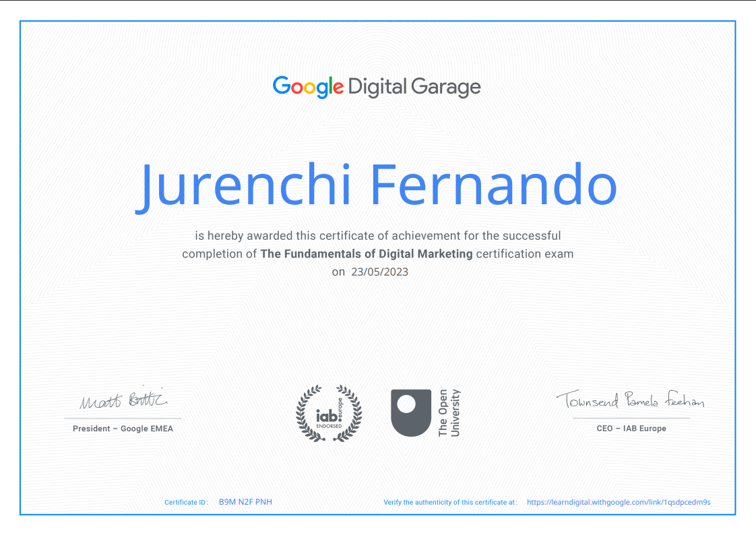756x535 pixels.
Task: Select the certificate ID B9M N2F PNH
Action: coord(245,502)
